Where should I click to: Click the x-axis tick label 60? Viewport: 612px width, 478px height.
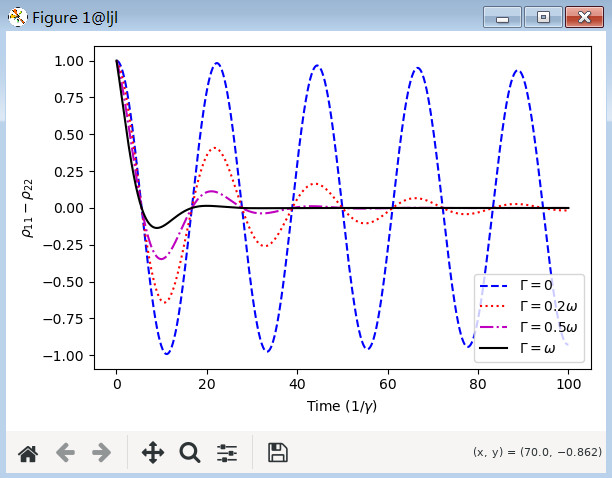(x=388, y=384)
